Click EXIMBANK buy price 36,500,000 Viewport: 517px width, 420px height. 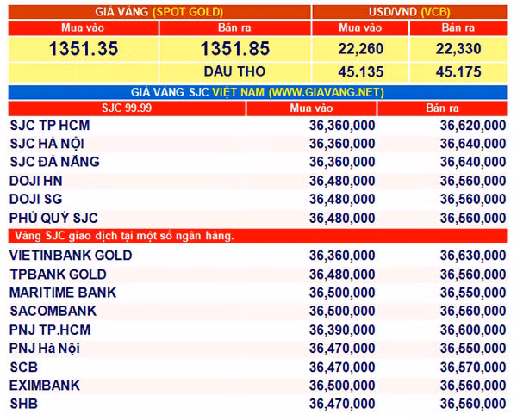click(342, 386)
